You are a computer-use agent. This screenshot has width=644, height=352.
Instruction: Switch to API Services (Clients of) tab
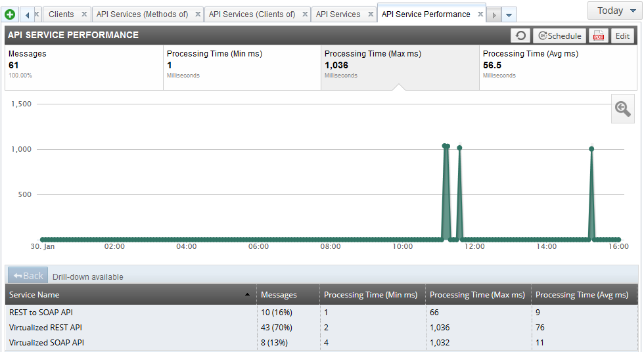click(x=252, y=14)
